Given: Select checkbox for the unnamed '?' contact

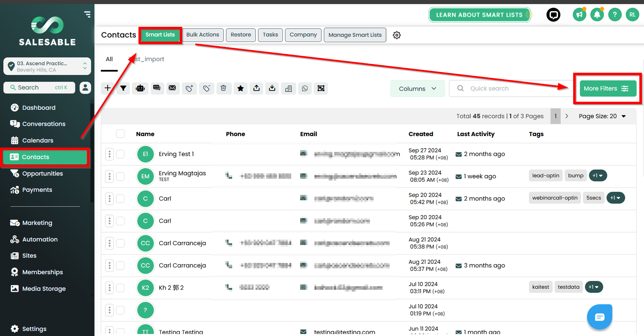Looking at the screenshot, I should 120,310.
